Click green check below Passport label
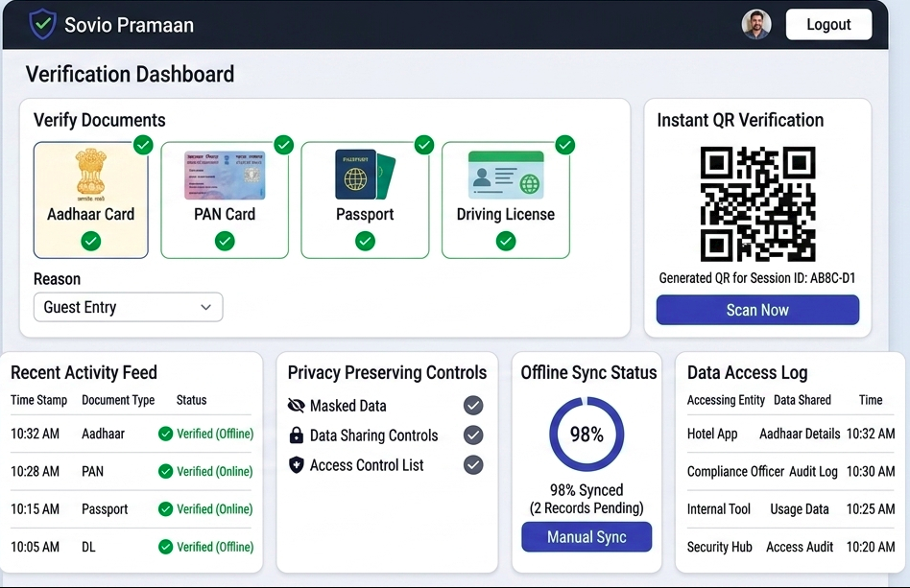910x588 pixels. [365, 241]
